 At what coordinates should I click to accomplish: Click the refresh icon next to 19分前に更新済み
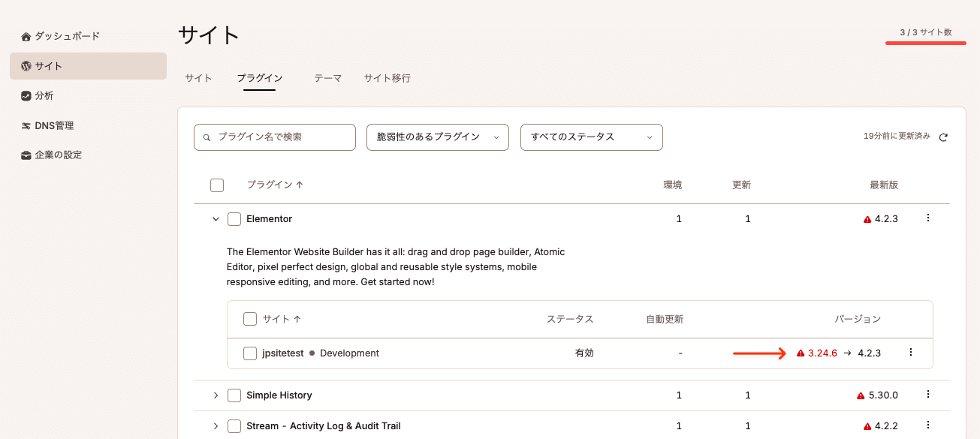click(943, 137)
